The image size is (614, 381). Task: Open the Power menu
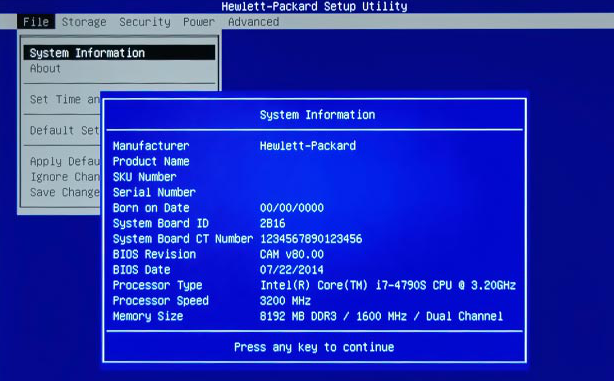pyautogui.click(x=199, y=22)
